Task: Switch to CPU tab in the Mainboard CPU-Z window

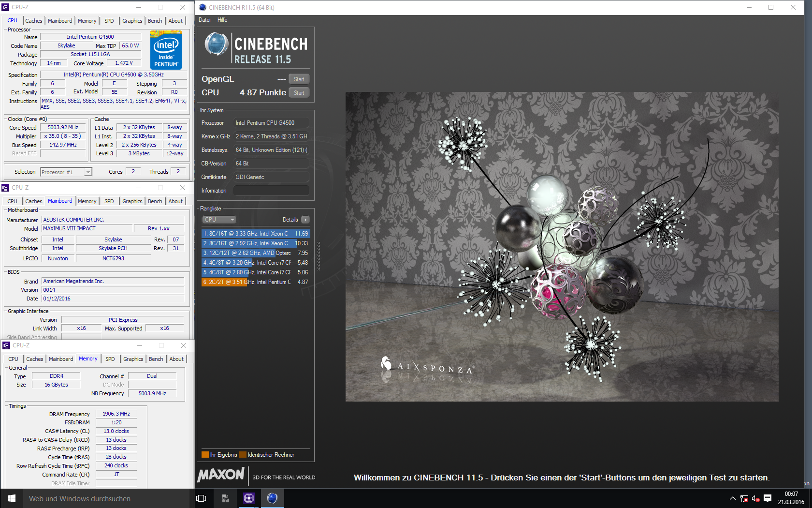Action: 13,201
